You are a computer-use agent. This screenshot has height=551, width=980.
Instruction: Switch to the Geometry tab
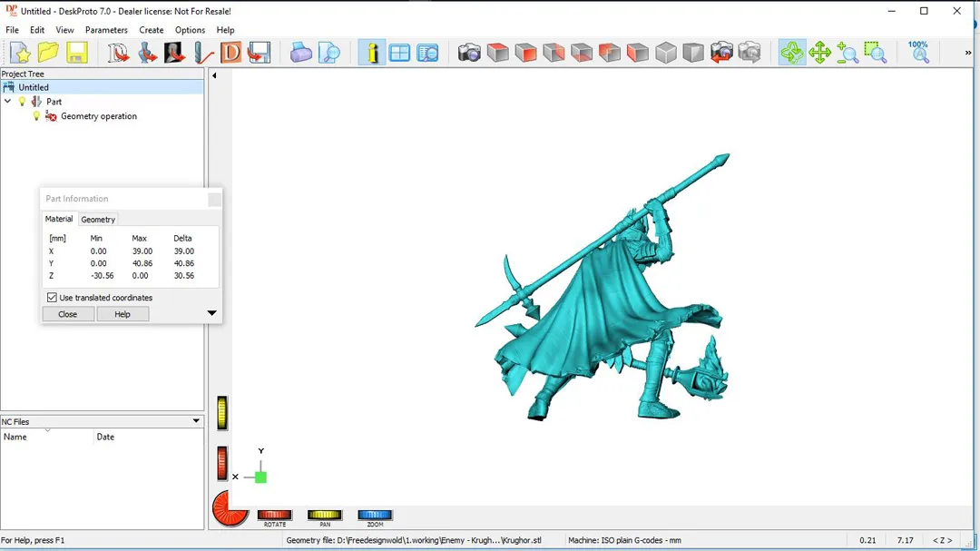tap(98, 220)
